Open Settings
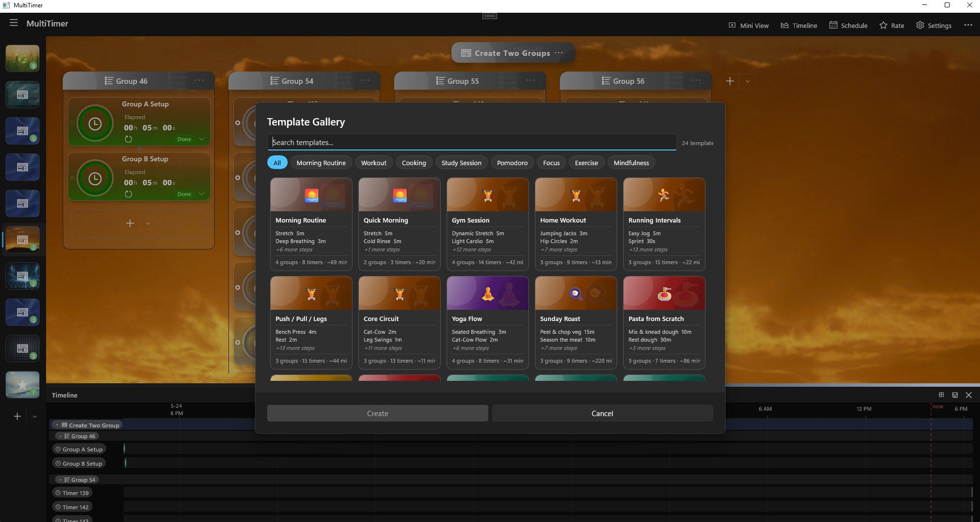 933,25
